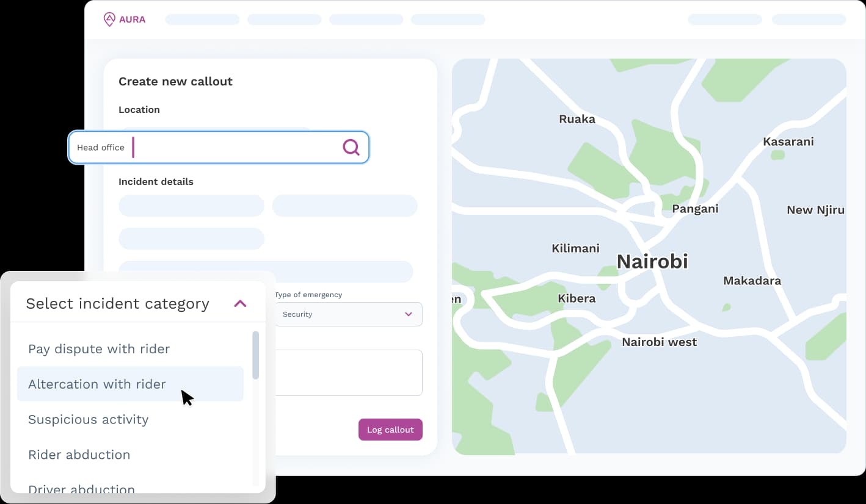
Task: Click the empty description text area
Action: (348, 373)
